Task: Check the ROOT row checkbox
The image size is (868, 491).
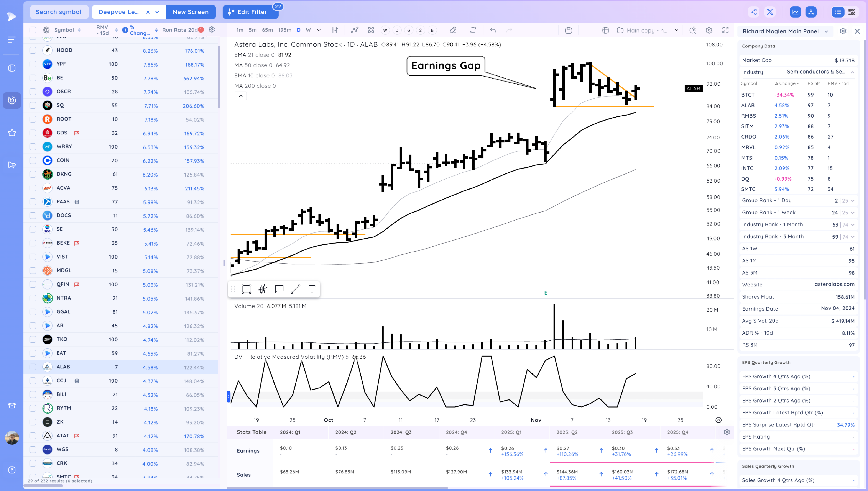Action: point(33,119)
